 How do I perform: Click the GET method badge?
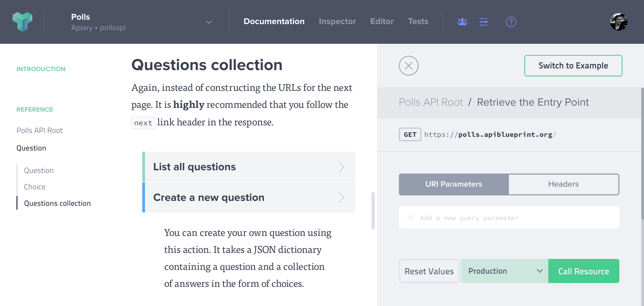410,134
